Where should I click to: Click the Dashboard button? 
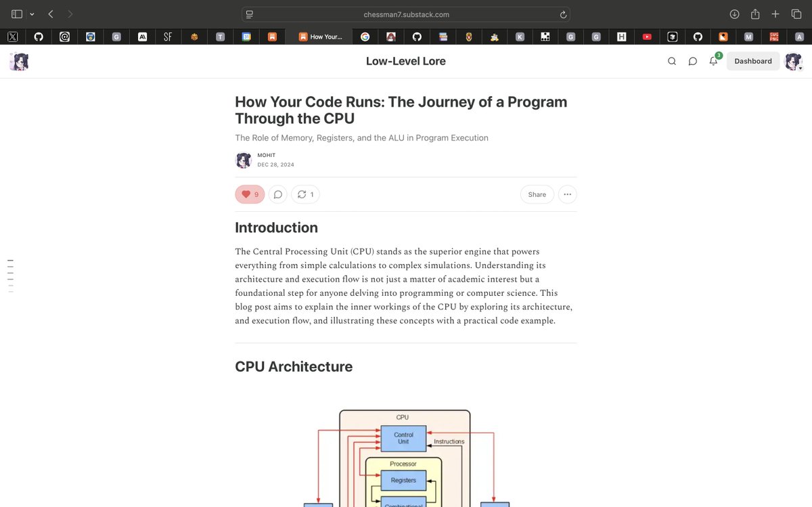[x=752, y=61]
